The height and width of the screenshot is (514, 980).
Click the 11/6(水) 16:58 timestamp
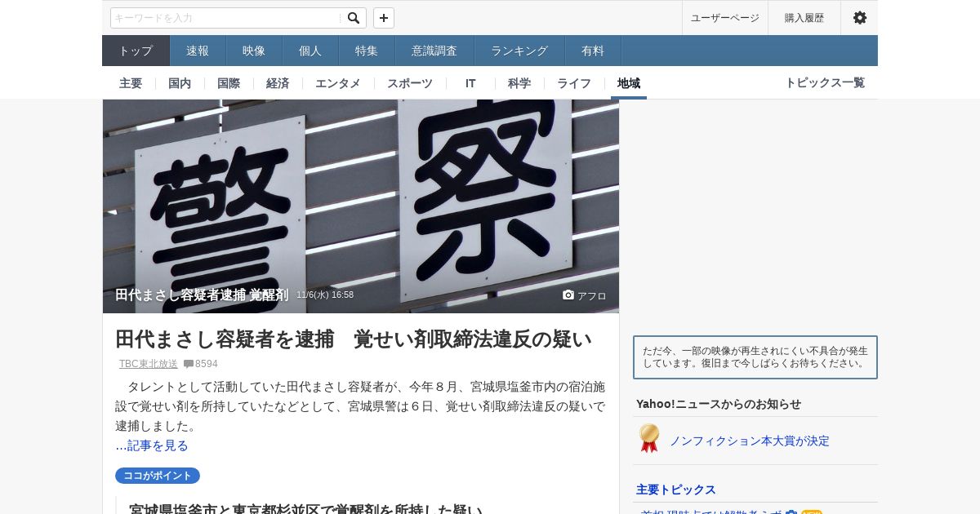tap(325, 295)
